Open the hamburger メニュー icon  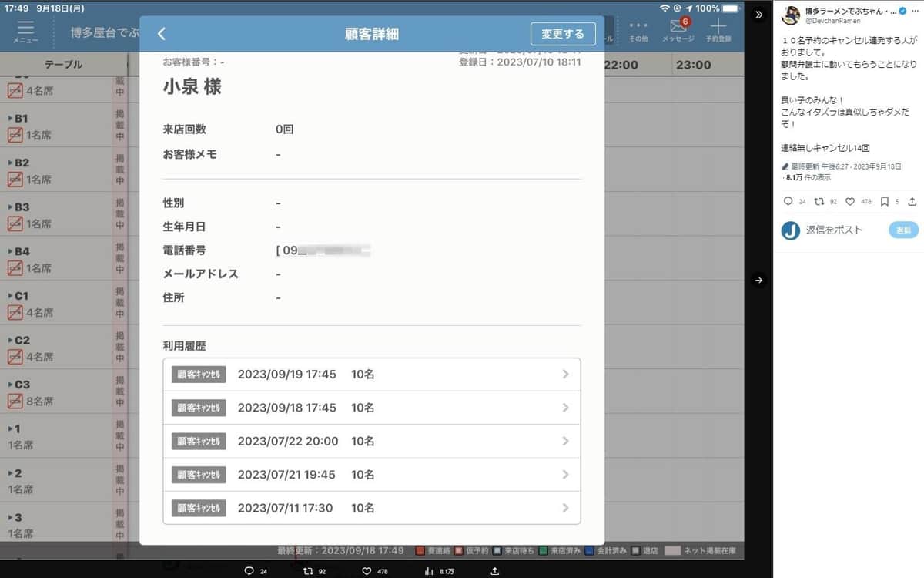coord(25,31)
